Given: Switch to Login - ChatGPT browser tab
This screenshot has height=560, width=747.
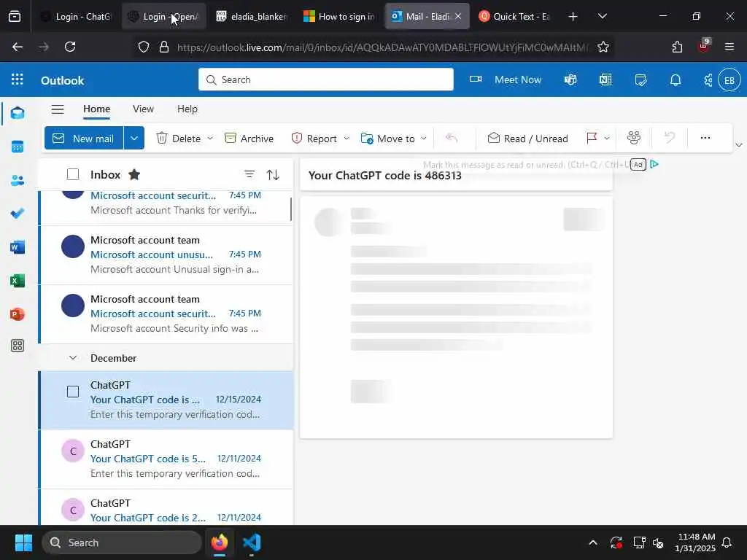Looking at the screenshot, I should pyautogui.click(x=76, y=16).
